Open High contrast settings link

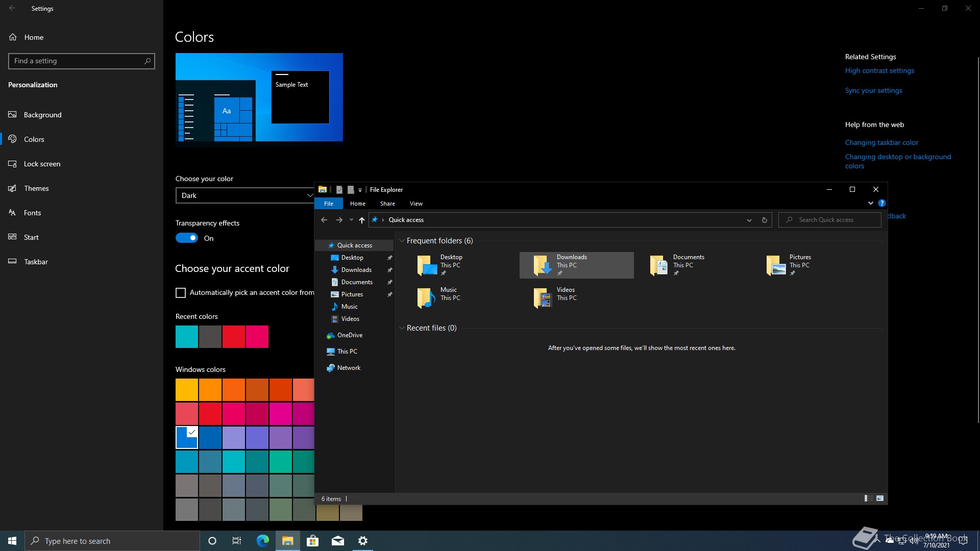pos(879,71)
